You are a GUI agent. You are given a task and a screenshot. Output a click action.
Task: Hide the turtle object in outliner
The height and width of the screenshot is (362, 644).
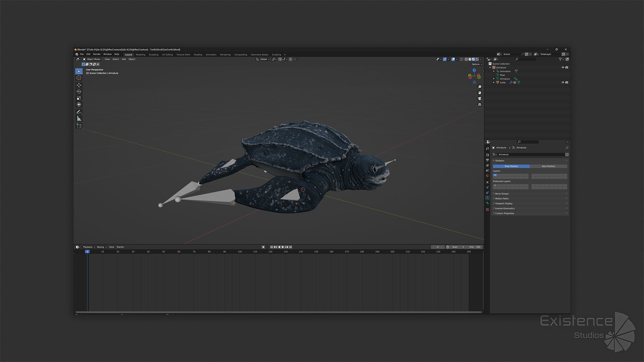[x=563, y=82]
